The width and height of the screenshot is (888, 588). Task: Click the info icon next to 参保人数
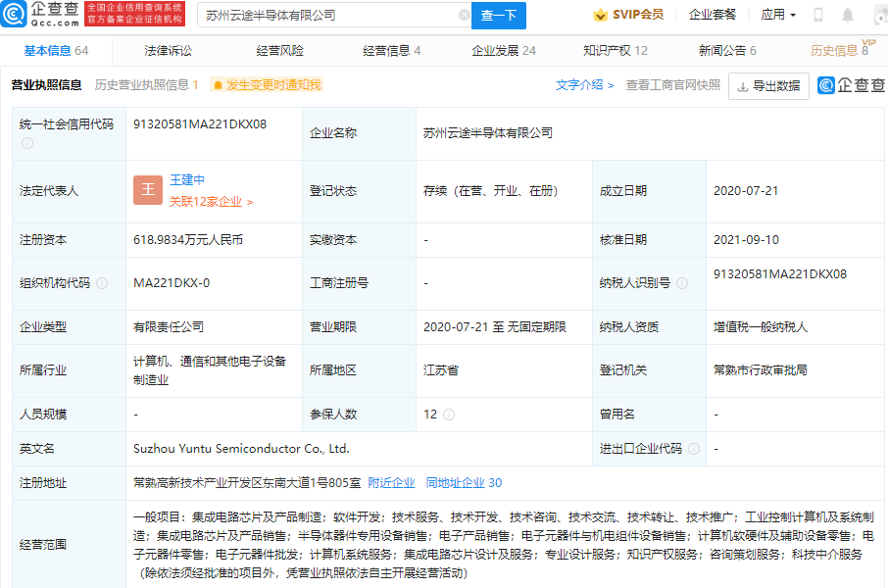click(449, 415)
